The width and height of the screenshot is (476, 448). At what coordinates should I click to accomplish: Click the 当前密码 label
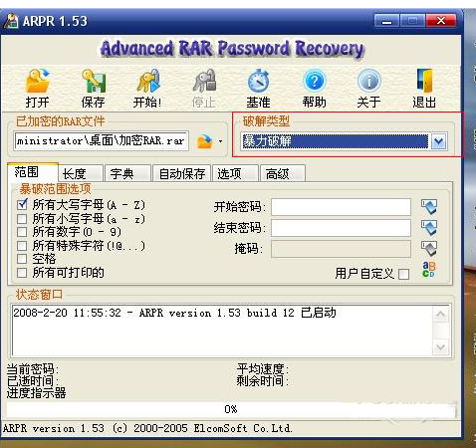[x=33, y=369]
